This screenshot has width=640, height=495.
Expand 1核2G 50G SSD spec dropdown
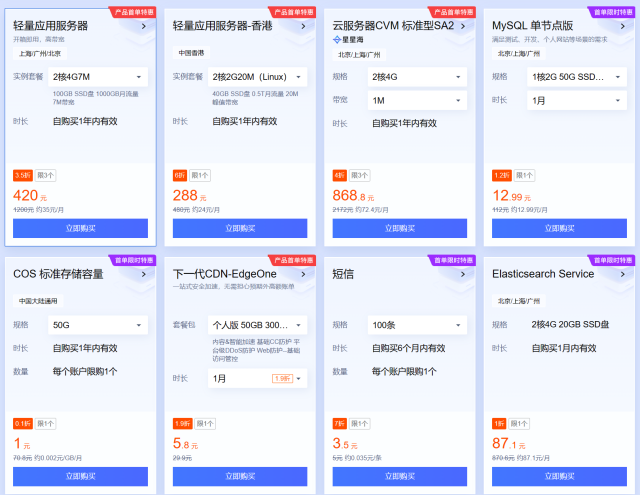pos(577,77)
